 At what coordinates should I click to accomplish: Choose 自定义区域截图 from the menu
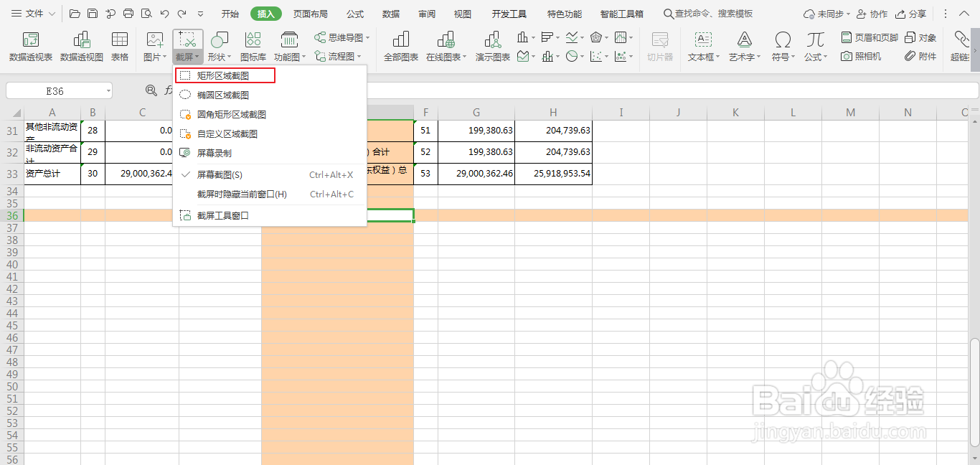[270, 133]
